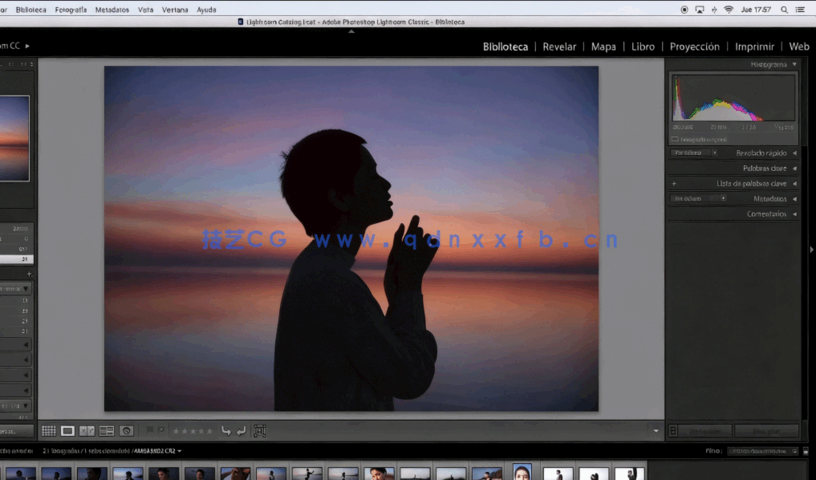Toggle the filter switch at filmstrip right

807,452
